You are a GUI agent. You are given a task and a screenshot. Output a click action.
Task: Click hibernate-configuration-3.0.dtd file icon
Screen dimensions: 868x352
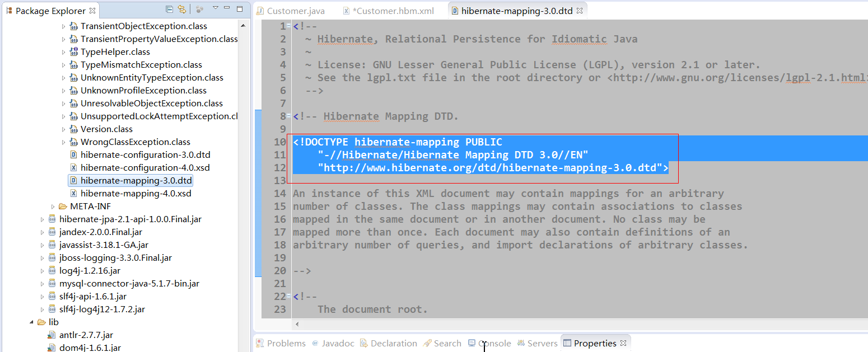tap(73, 155)
